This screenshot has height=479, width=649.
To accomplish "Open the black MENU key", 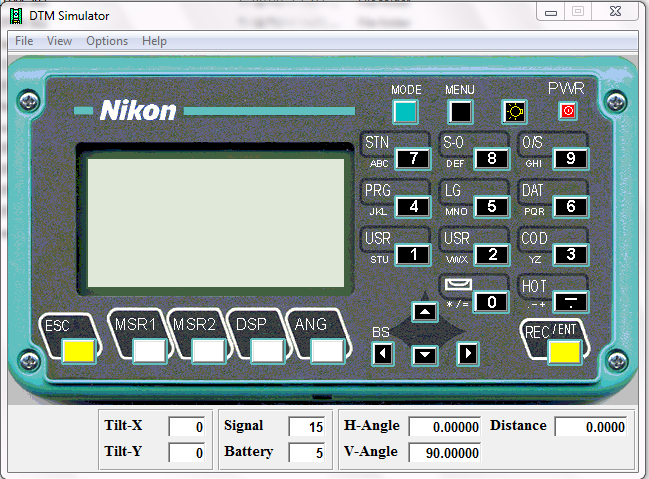I will pyautogui.click(x=460, y=112).
